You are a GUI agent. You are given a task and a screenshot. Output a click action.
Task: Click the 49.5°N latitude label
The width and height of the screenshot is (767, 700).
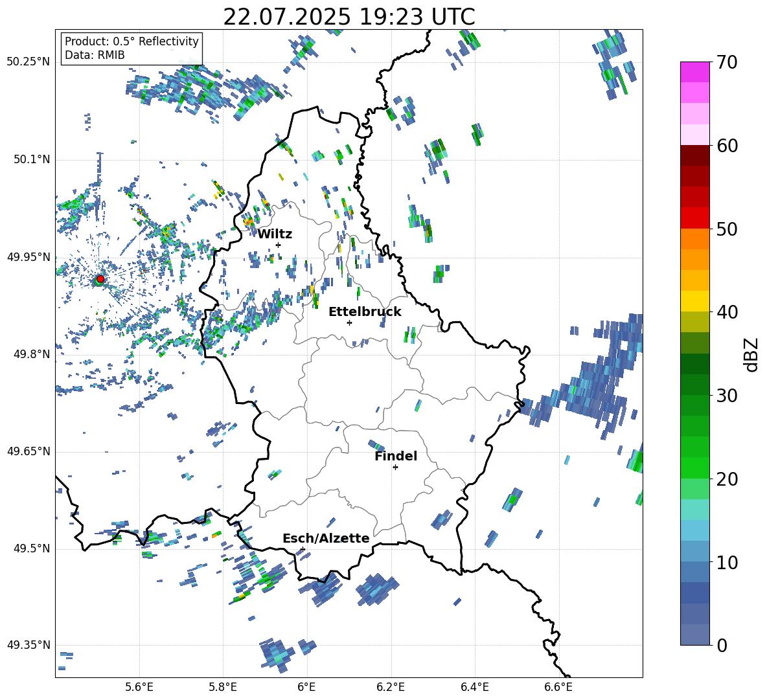31,548
